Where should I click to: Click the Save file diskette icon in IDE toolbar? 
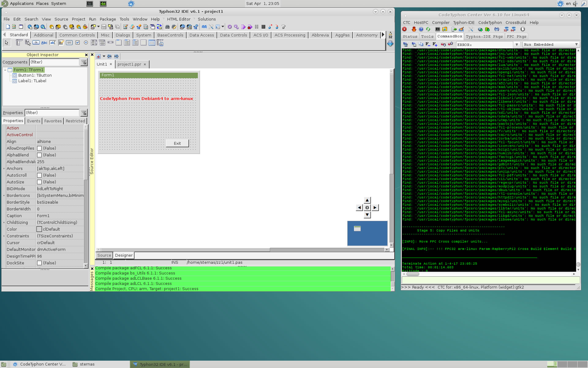pyautogui.click(x=104, y=27)
